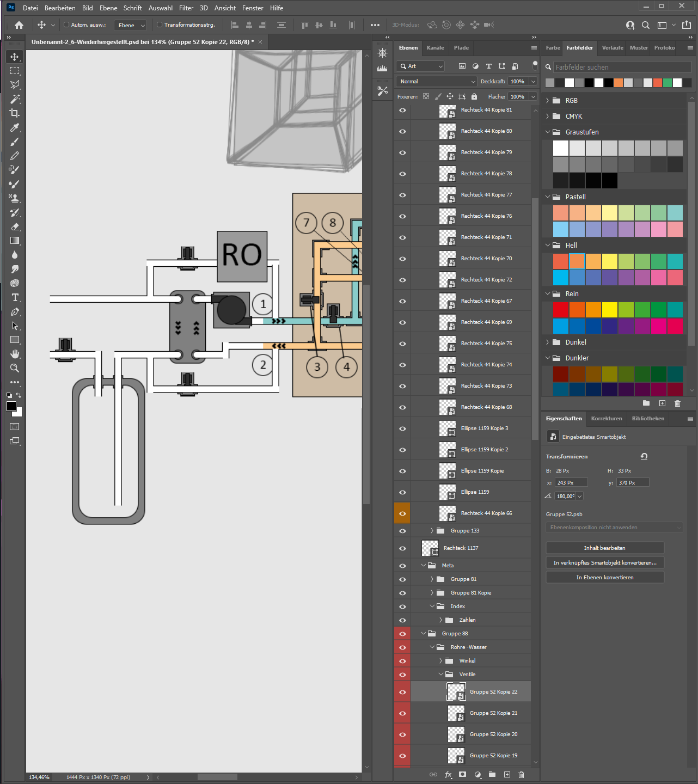This screenshot has height=784, width=698.
Task: Click the share document icon
Action: (x=687, y=25)
